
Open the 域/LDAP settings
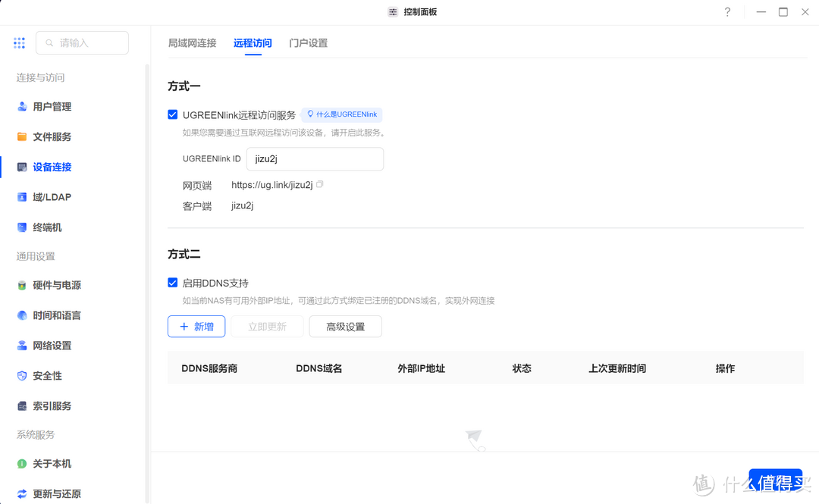coord(50,196)
